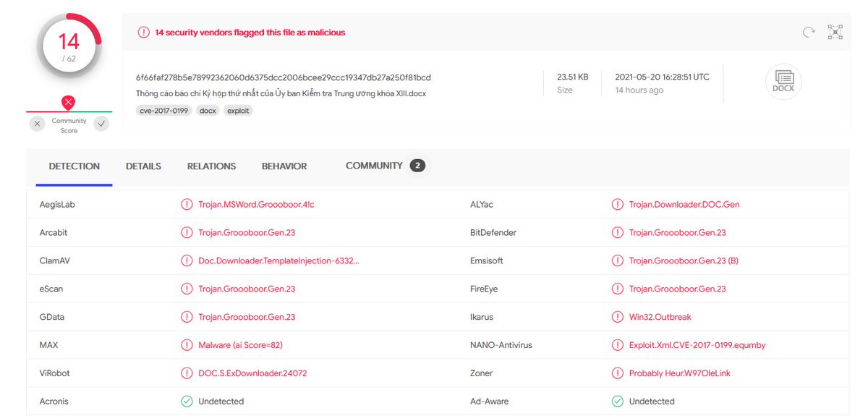Click the COMMUNITY count badge showing 2
Image resolution: width=868 pixels, height=416 pixels.
(417, 166)
